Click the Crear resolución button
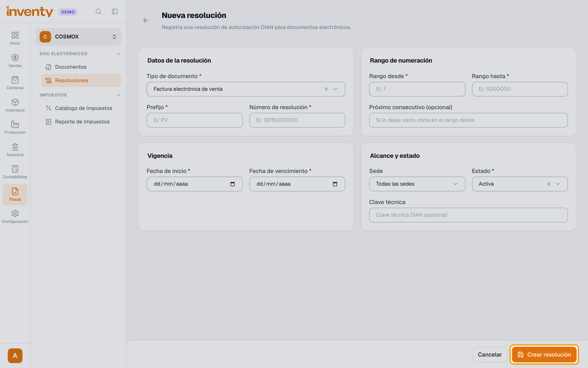The height and width of the screenshot is (368, 588). [544, 355]
